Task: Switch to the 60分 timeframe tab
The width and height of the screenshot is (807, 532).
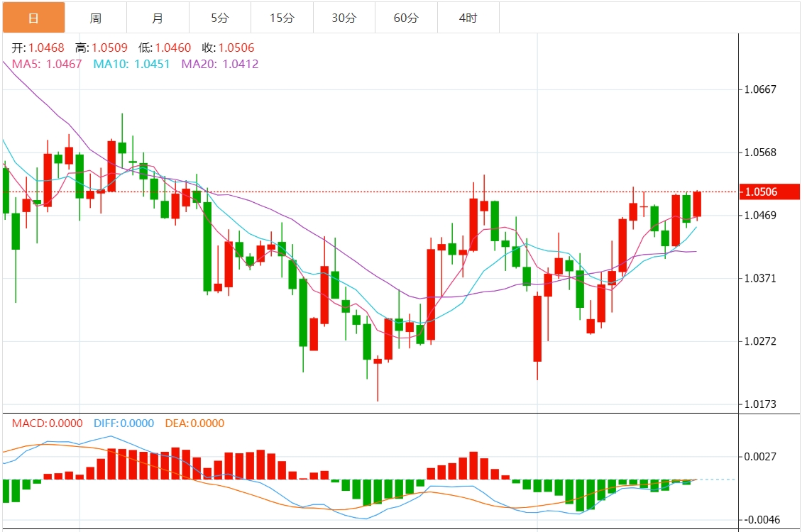Action: point(406,18)
